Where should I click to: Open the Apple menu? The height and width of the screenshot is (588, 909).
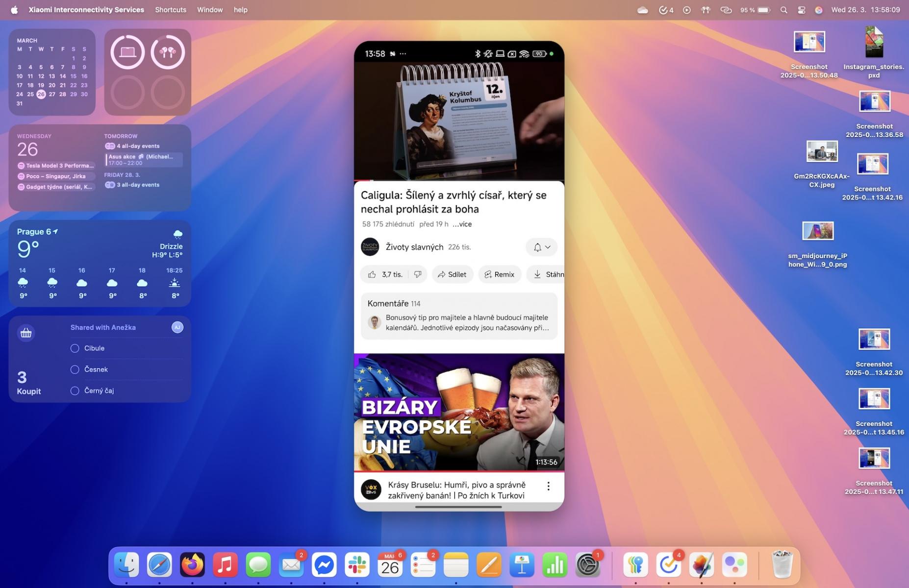click(14, 10)
